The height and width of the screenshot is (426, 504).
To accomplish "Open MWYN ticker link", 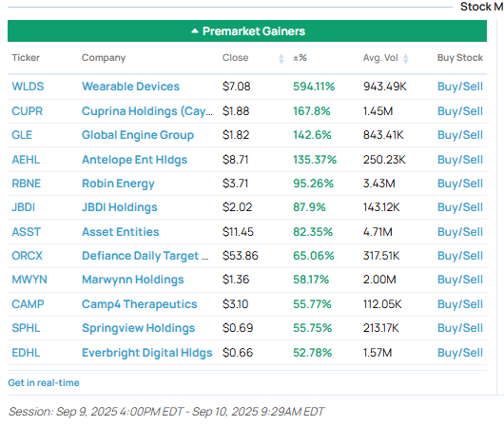I will (29, 280).
